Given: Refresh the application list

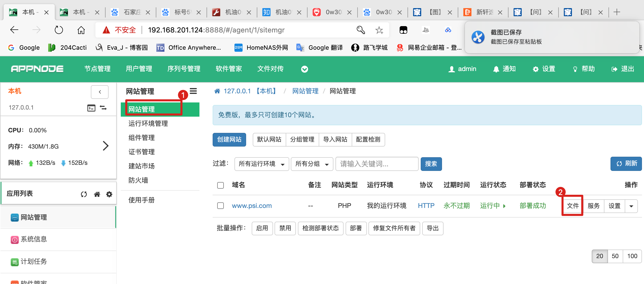Looking at the screenshot, I should pyautogui.click(x=84, y=194).
